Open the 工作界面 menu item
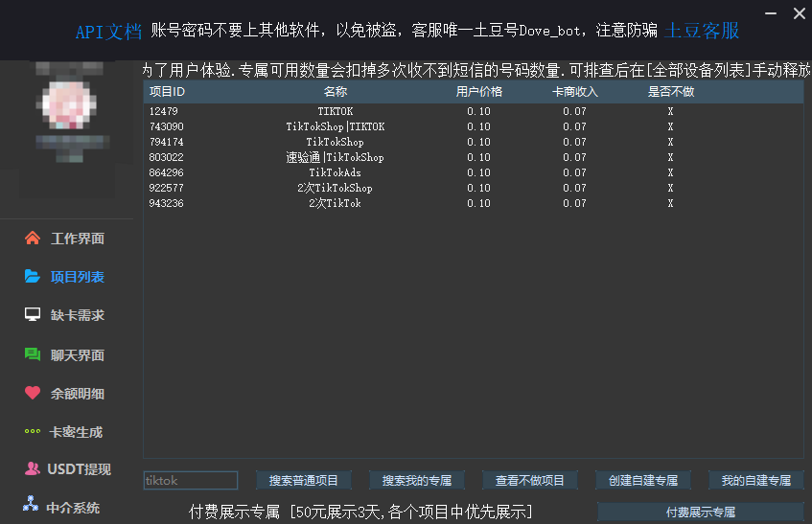 coord(77,239)
